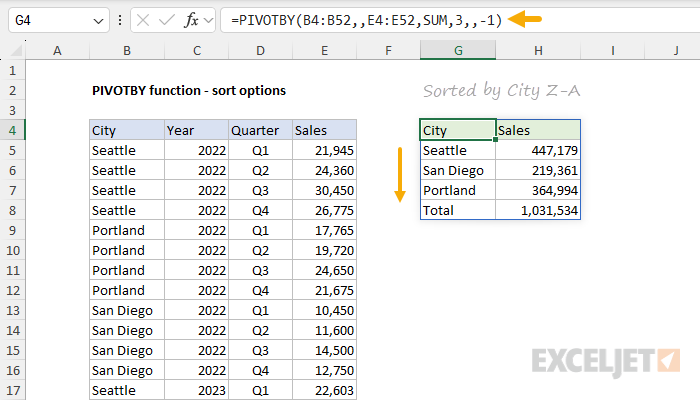This screenshot has width=700, height=400.
Task: Click the Select All corner triangle
Action: (x=17, y=51)
